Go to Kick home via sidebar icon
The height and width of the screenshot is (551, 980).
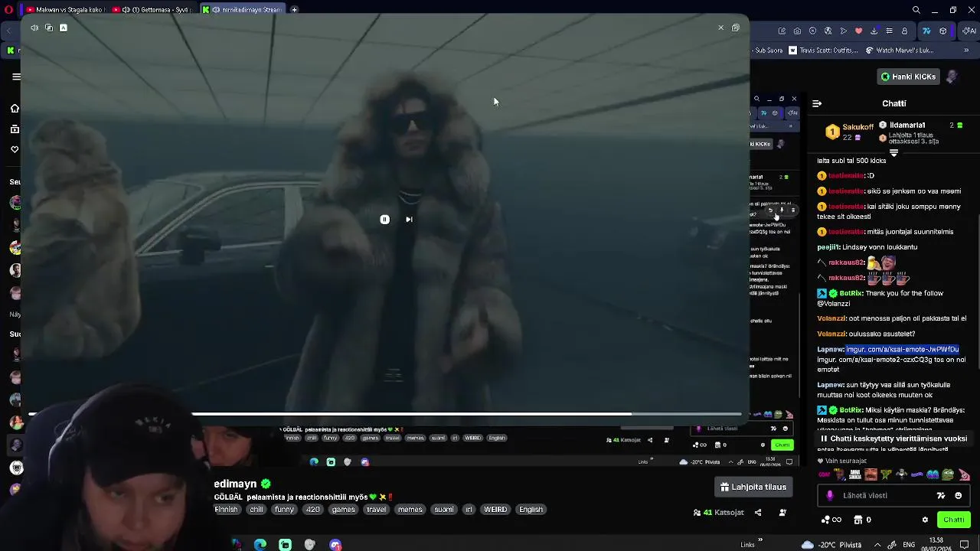pos(15,108)
